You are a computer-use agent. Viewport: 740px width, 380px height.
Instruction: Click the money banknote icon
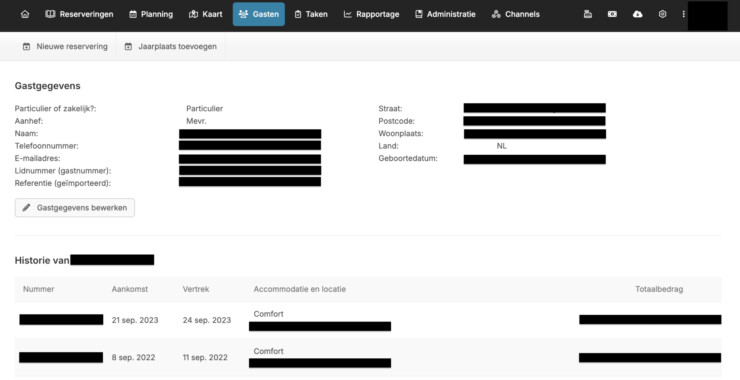612,14
